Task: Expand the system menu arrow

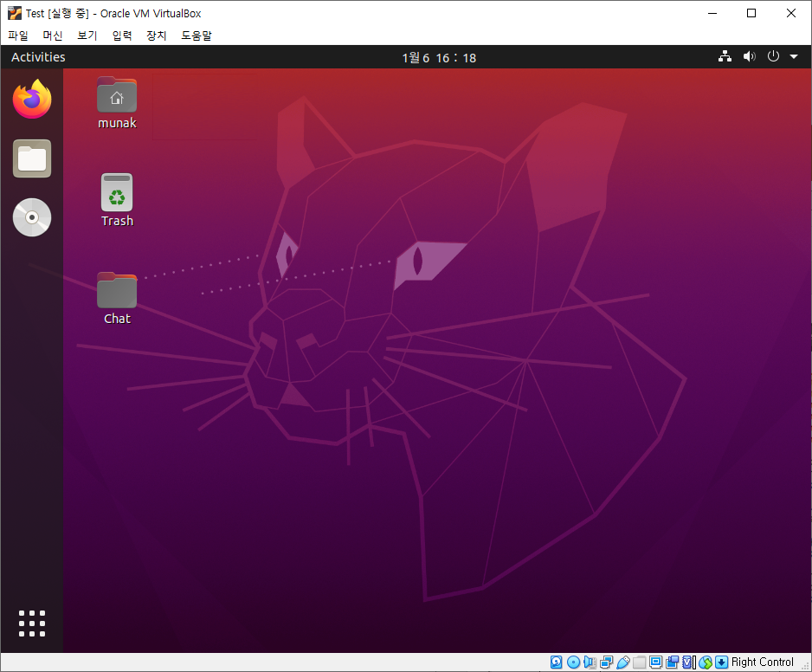Action: (794, 56)
